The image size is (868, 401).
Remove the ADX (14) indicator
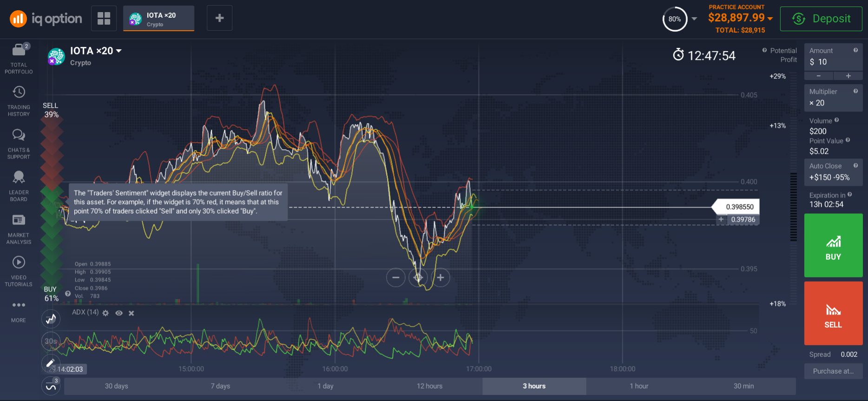point(132,313)
